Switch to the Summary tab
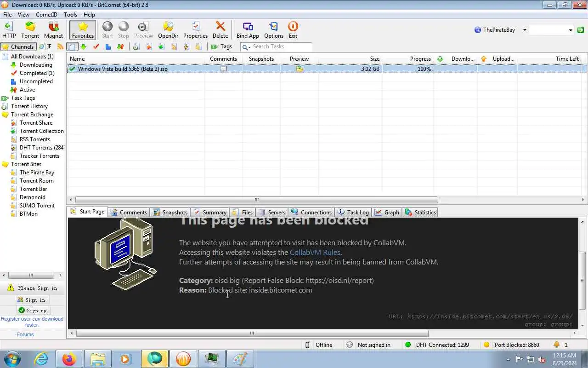 pos(209,212)
